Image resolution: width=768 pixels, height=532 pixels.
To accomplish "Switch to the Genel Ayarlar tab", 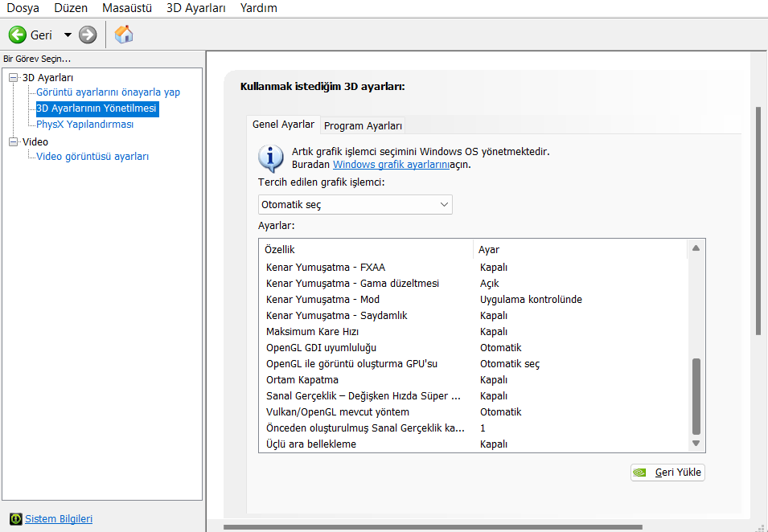I will (x=283, y=125).
